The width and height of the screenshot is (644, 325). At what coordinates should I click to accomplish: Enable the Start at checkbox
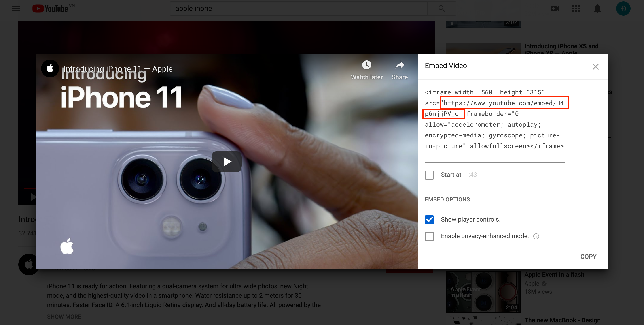[429, 175]
